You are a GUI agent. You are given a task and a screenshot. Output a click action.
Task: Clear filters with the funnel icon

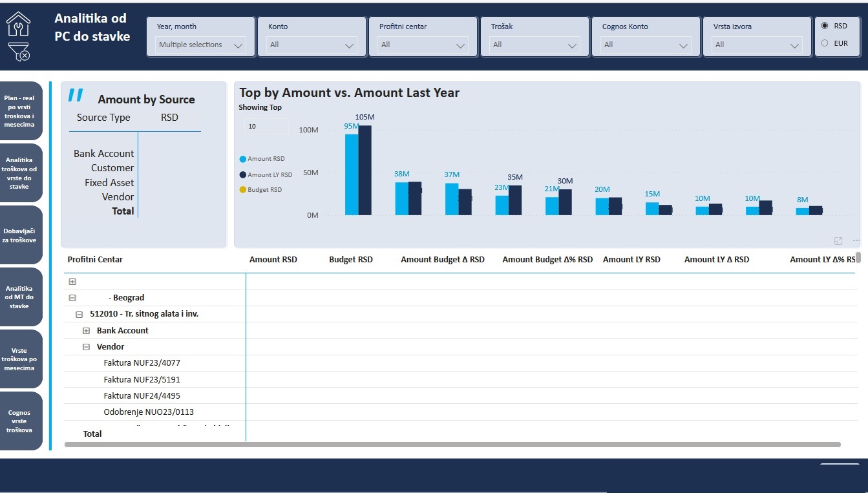pyautogui.click(x=19, y=52)
